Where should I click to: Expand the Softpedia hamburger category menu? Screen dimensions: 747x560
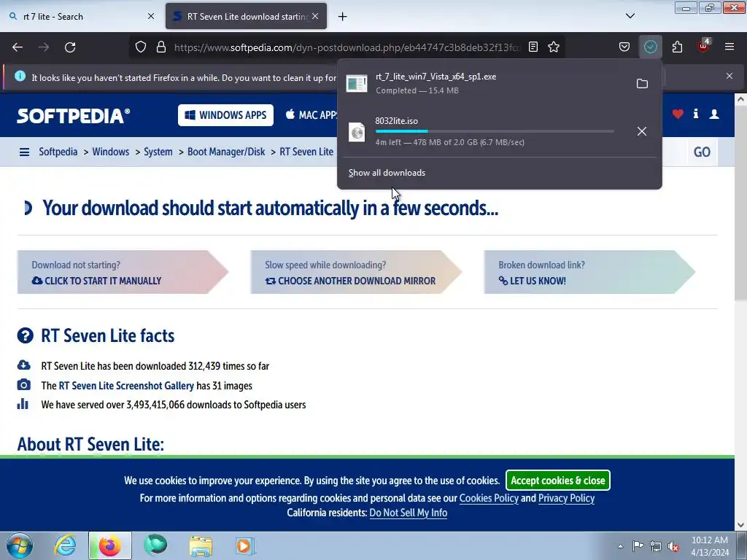pyautogui.click(x=24, y=152)
